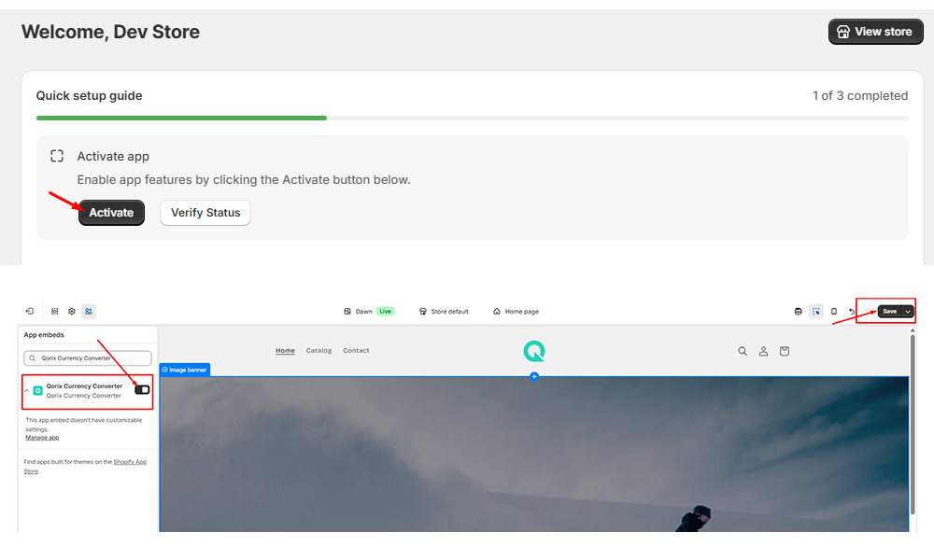Image resolution: width=934 pixels, height=560 pixels.
Task: Open the search icon in storefront header
Action: 743,351
